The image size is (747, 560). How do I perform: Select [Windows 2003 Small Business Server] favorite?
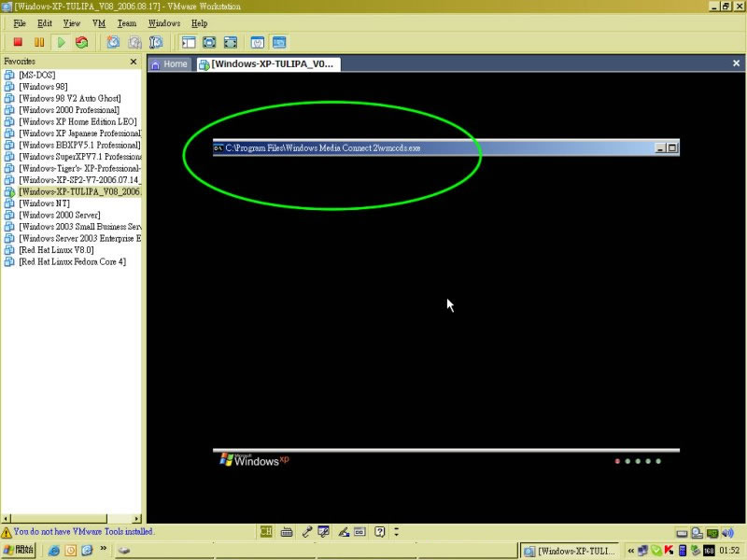(x=79, y=227)
